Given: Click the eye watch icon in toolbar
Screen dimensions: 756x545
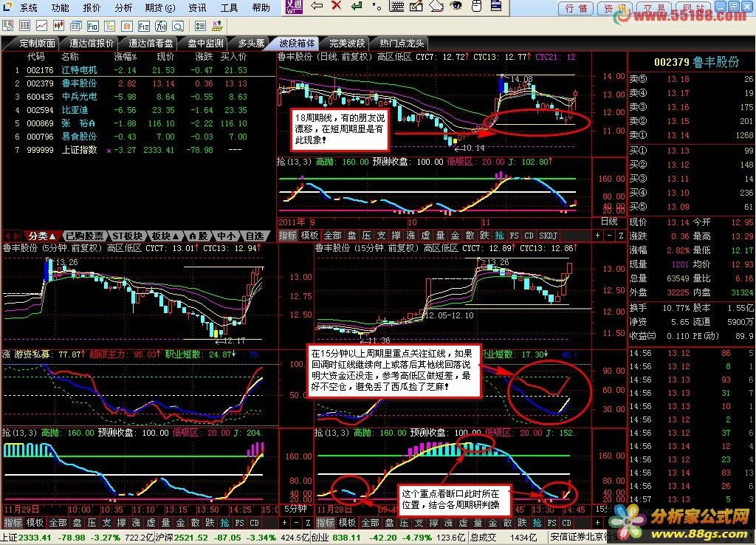Looking at the screenshot, I should (x=455, y=6).
